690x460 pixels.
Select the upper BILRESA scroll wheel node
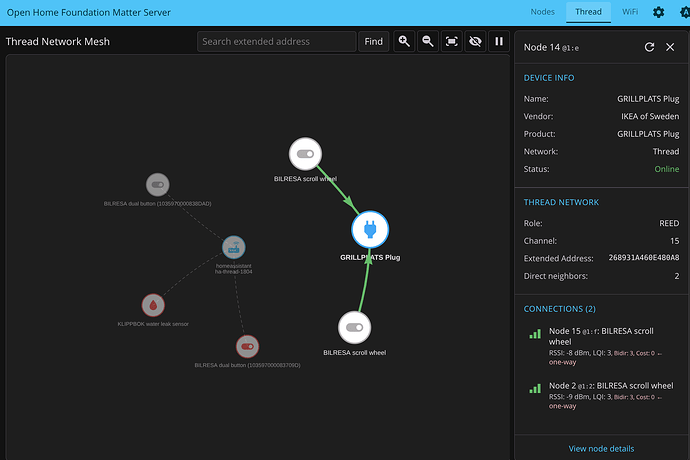[x=305, y=154]
